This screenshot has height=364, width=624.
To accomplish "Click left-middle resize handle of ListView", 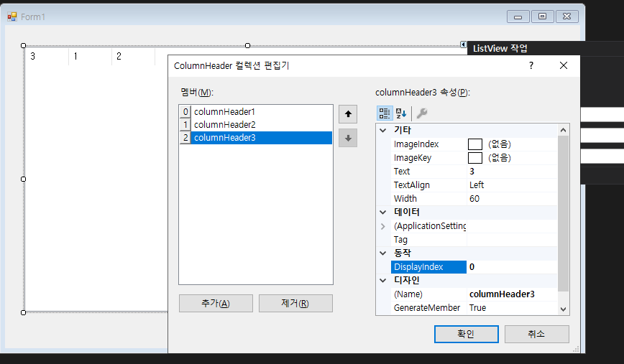I will point(24,179).
